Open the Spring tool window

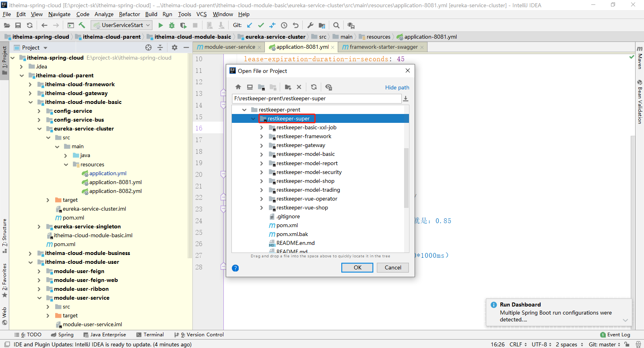62,335
